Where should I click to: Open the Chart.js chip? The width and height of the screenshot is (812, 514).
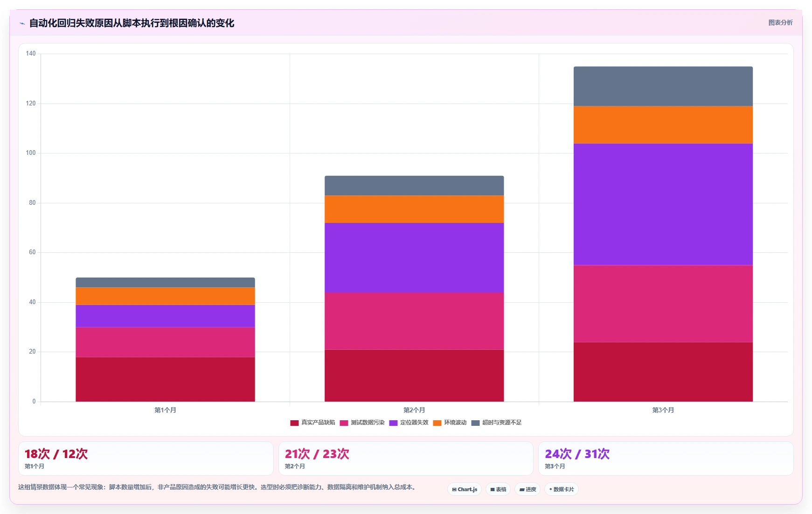pyautogui.click(x=465, y=489)
